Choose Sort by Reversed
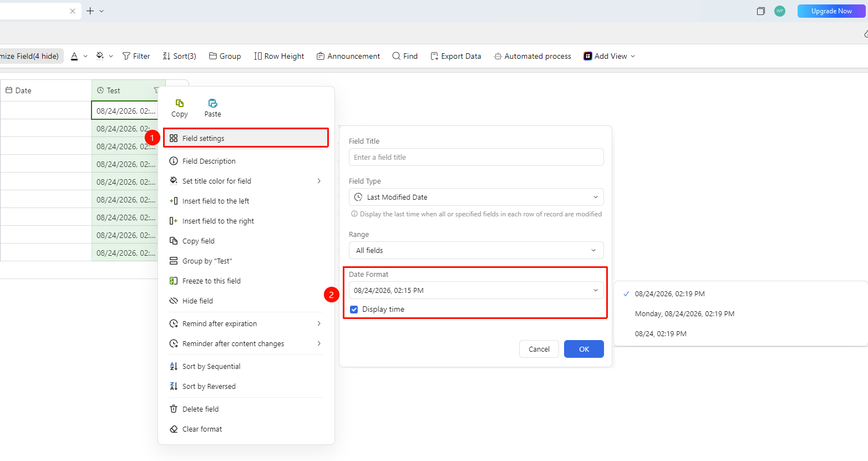This screenshot has width=868, height=461. [x=246, y=386]
